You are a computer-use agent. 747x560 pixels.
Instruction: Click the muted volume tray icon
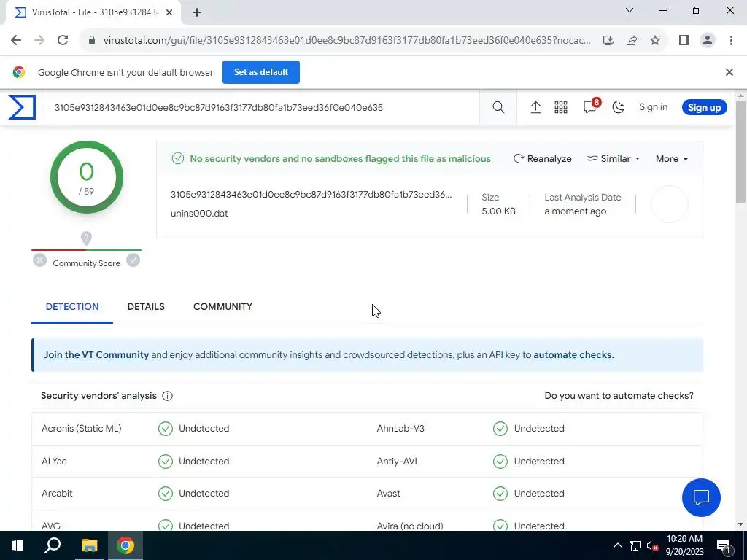[653, 545]
